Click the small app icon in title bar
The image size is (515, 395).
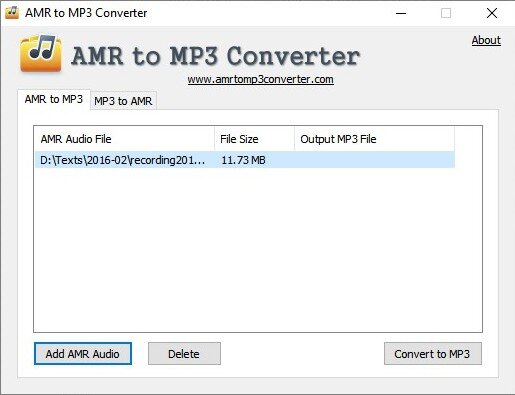click(12, 13)
